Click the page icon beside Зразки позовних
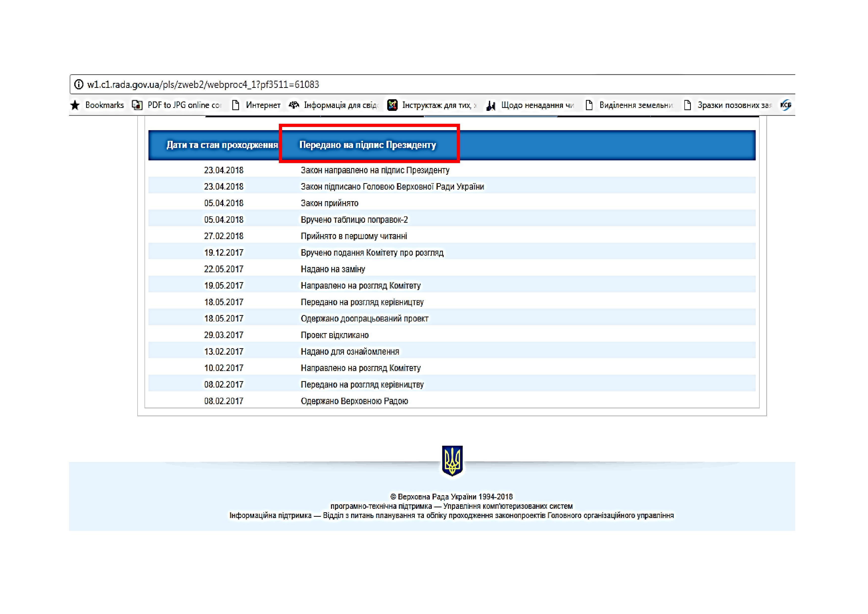 point(688,105)
